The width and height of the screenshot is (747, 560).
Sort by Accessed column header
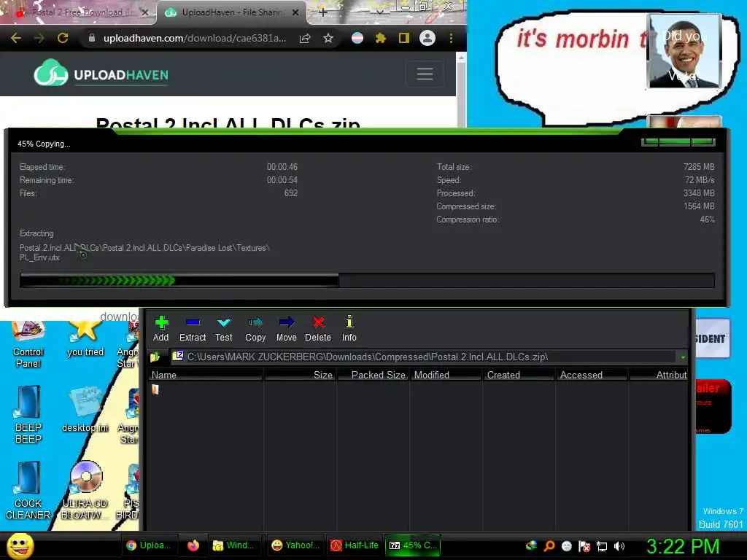[592, 376]
